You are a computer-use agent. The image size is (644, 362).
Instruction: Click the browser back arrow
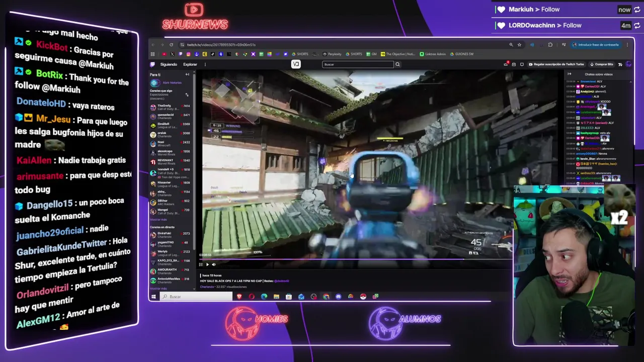(x=153, y=45)
